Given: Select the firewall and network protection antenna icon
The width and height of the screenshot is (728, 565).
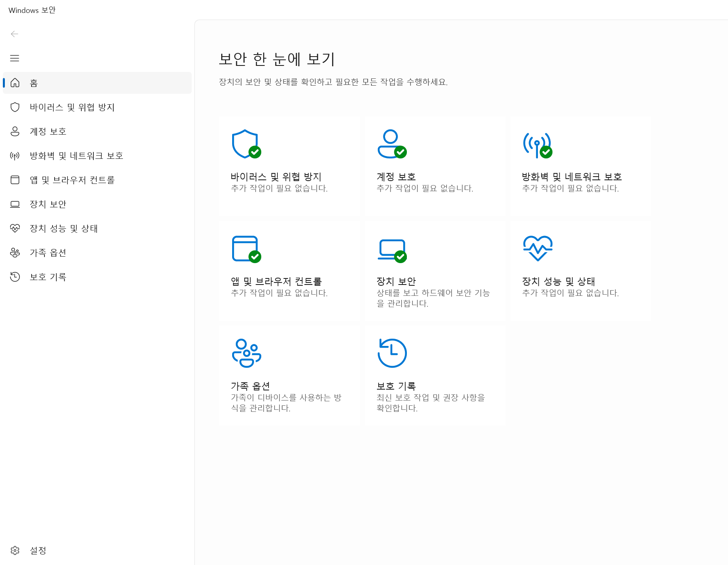Looking at the screenshot, I should [15, 155].
